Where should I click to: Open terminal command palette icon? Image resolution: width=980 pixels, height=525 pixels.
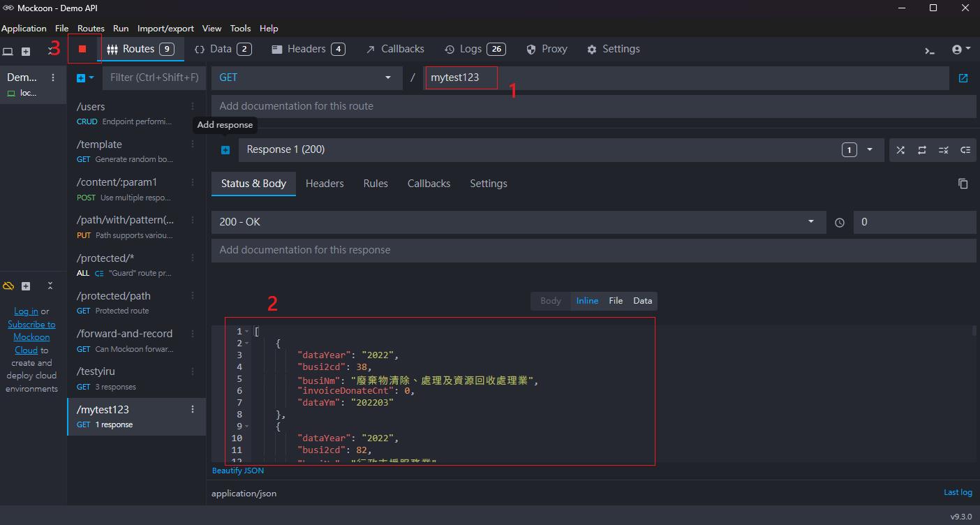click(930, 50)
